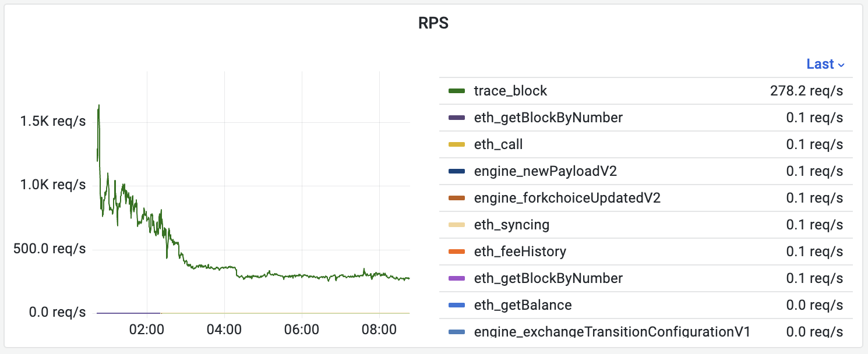Click the pale yellow eth_syncing color icon
This screenshot has height=354, width=868.
click(457, 225)
